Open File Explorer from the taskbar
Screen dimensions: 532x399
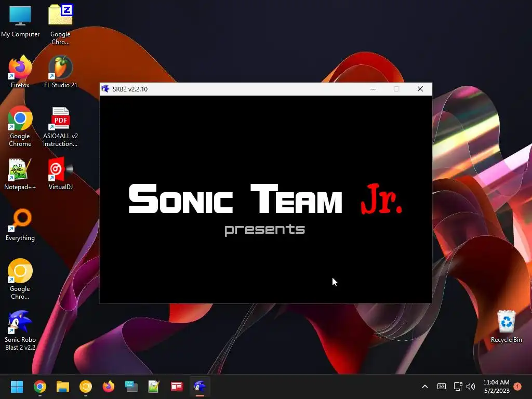(63, 387)
